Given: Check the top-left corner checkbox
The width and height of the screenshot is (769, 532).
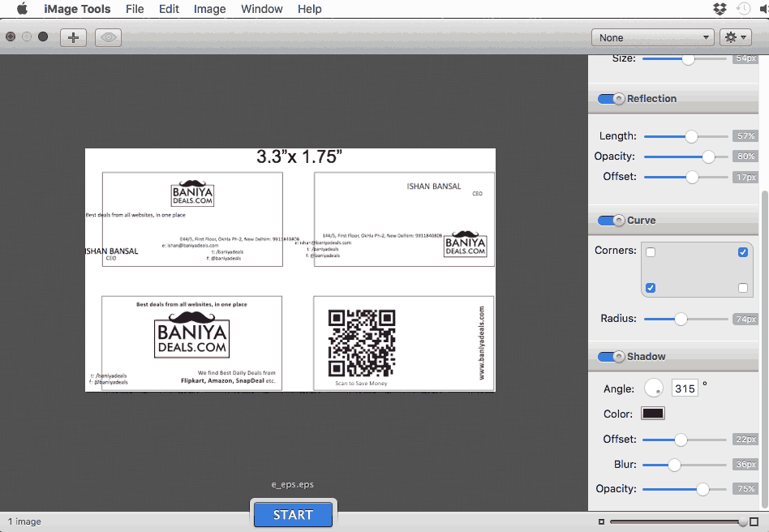Looking at the screenshot, I should (651, 252).
